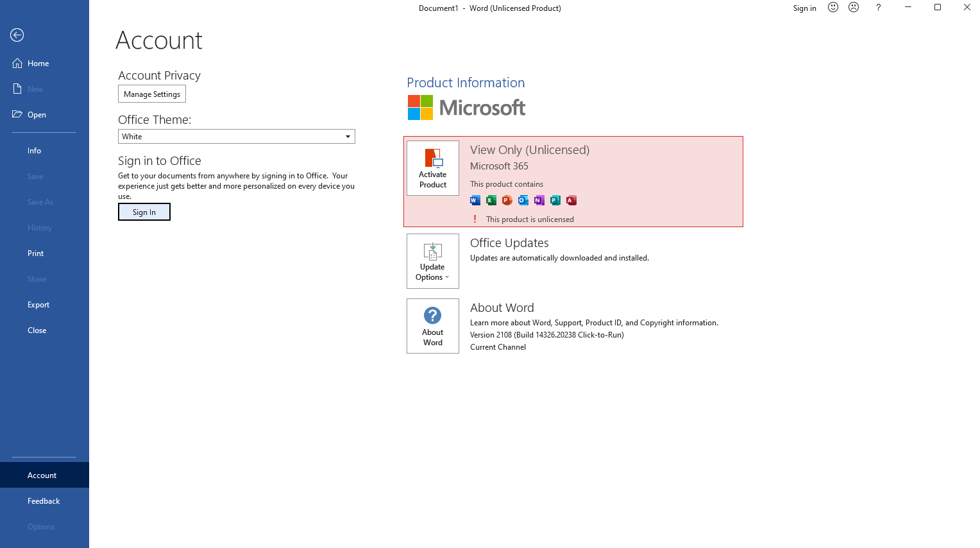Screen dimensions: 980x548
Task: Click the 'View Only (Unlicensed)' heading
Action: coord(530,150)
